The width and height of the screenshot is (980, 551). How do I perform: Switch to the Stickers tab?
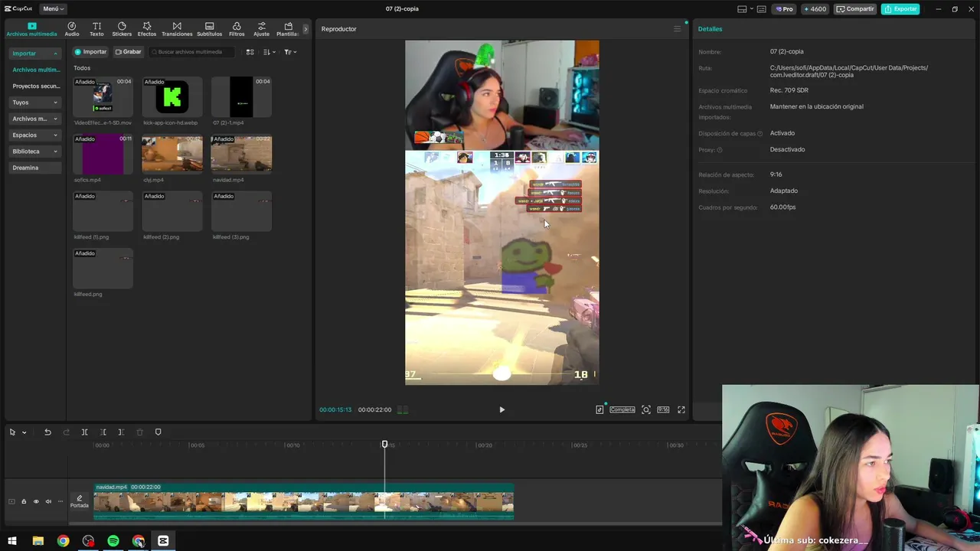tap(122, 29)
